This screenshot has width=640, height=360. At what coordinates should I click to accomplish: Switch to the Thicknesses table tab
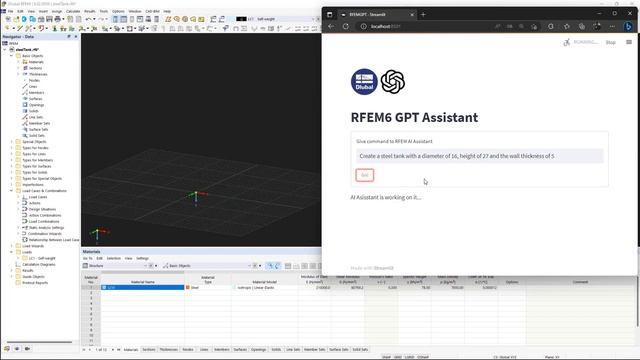[x=169, y=350]
